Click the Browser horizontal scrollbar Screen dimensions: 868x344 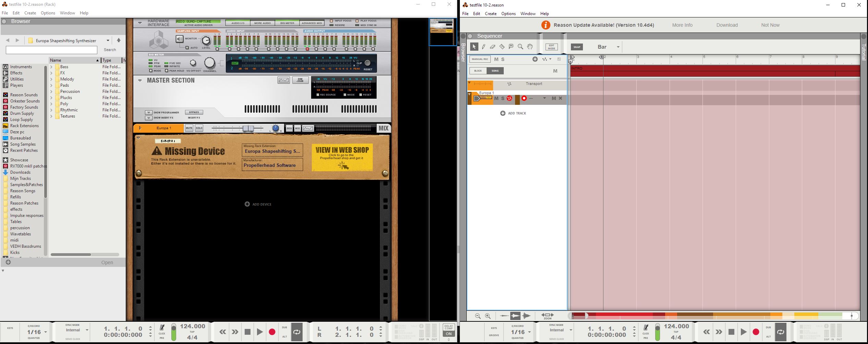tap(71, 255)
